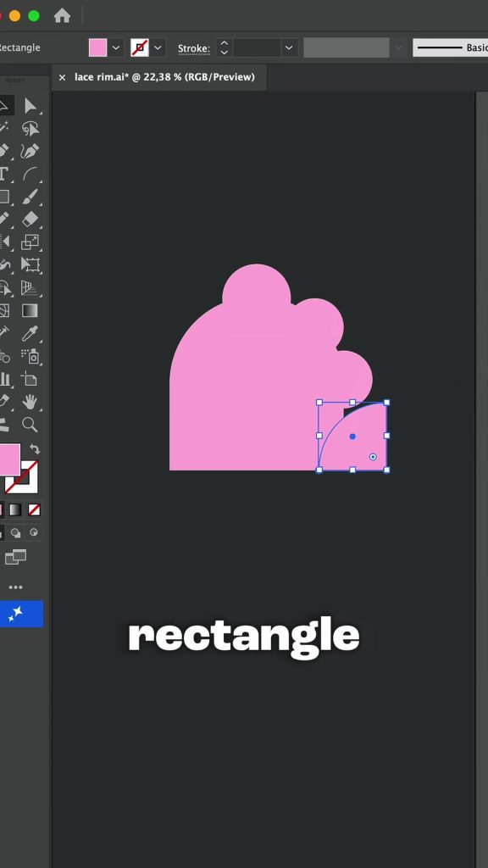Select the Curvature pen tool
This screenshot has width=488, height=868.
tap(30, 151)
